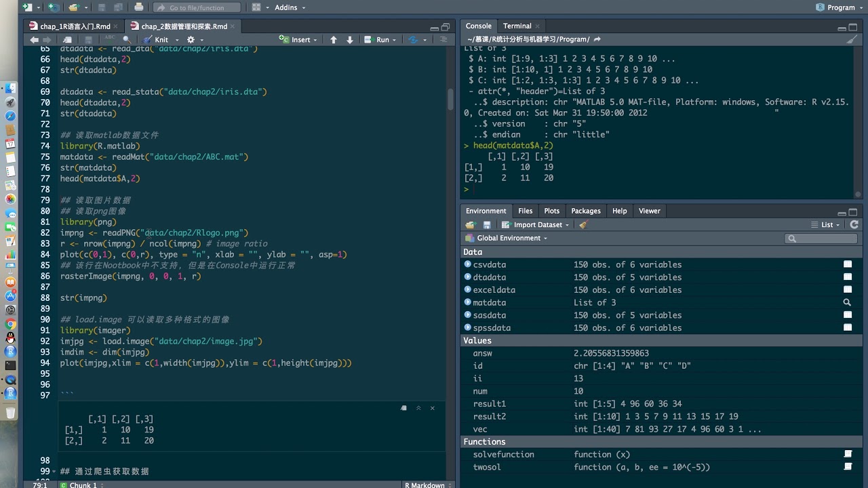Click the Knit button
Screen dimensions: 868x488
tap(156, 40)
